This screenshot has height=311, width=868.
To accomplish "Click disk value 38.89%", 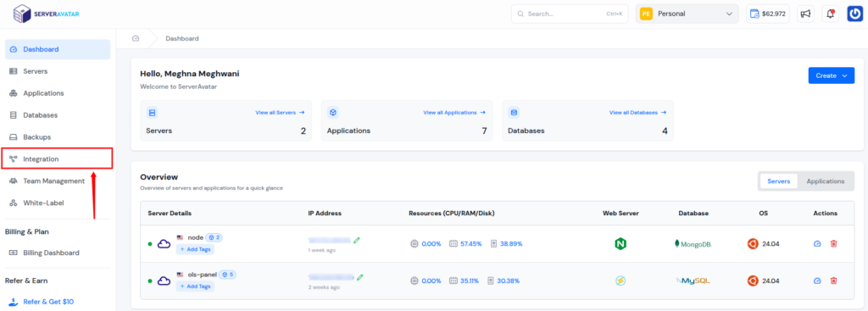I will pyautogui.click(x=511, y=243).
